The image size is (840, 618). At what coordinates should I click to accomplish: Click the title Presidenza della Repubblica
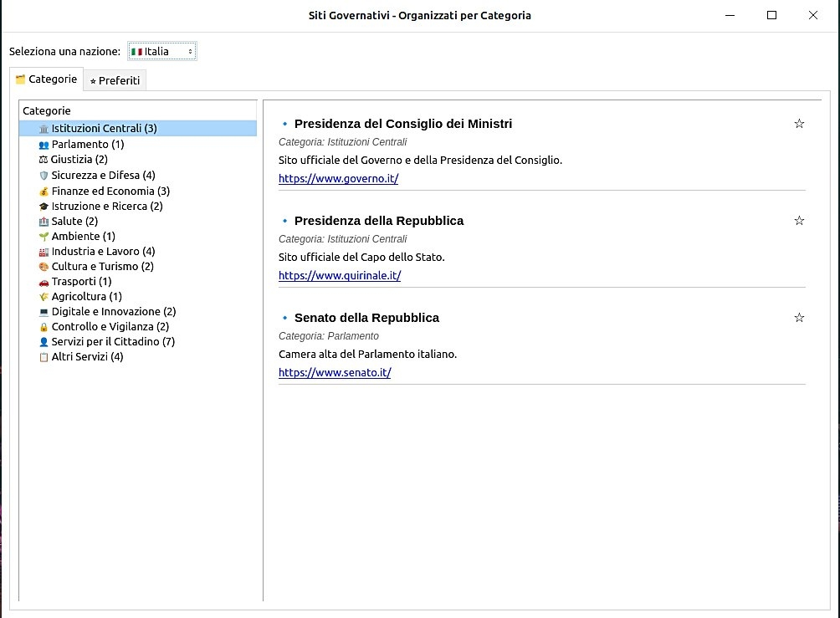point(379,221)
